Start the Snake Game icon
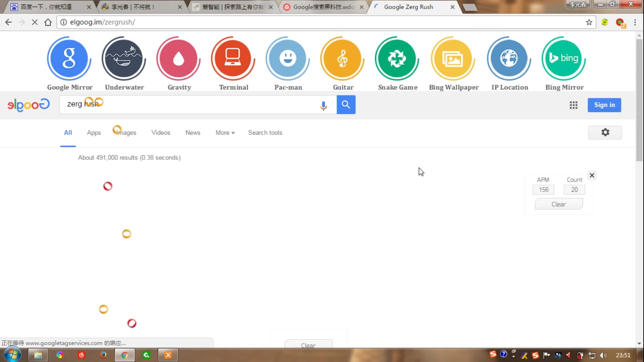This screenshot has width=644, height=362. (397, 58)
